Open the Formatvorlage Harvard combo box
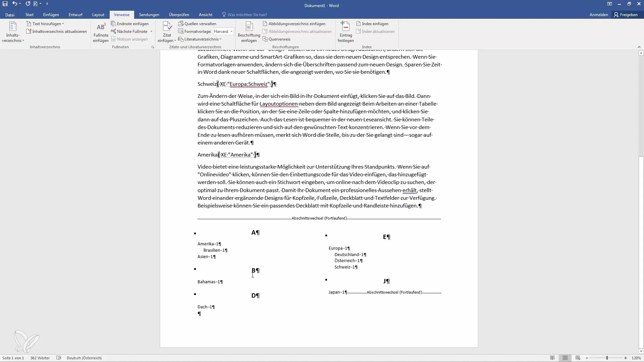644x362 pixels. click(223, 32)
